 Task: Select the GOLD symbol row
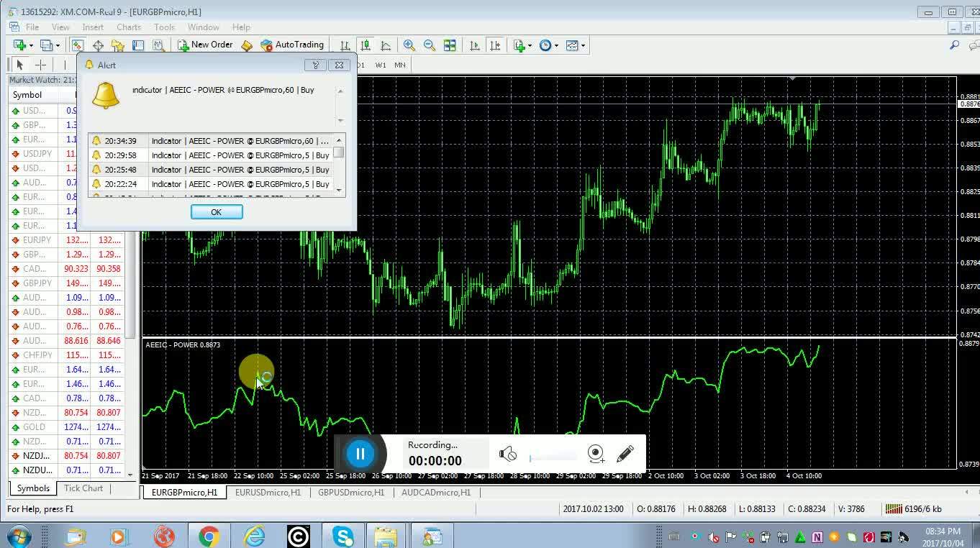[x=66, y=427]
